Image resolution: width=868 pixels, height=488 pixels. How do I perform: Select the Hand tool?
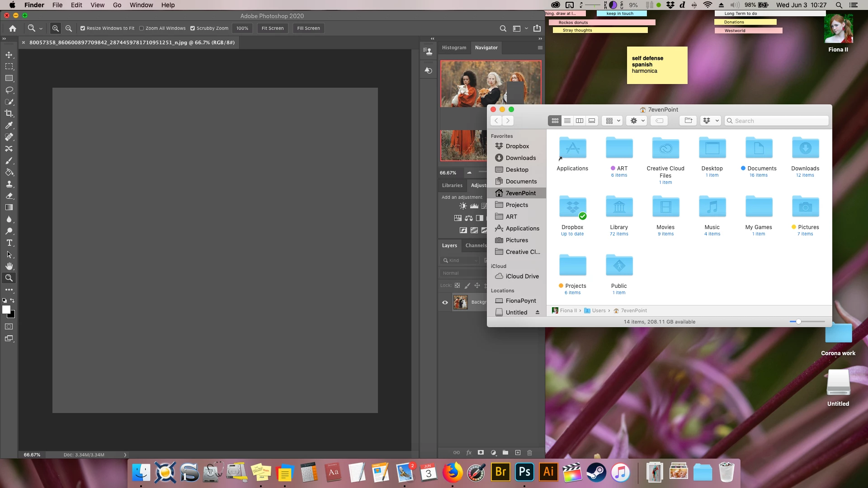9,266
